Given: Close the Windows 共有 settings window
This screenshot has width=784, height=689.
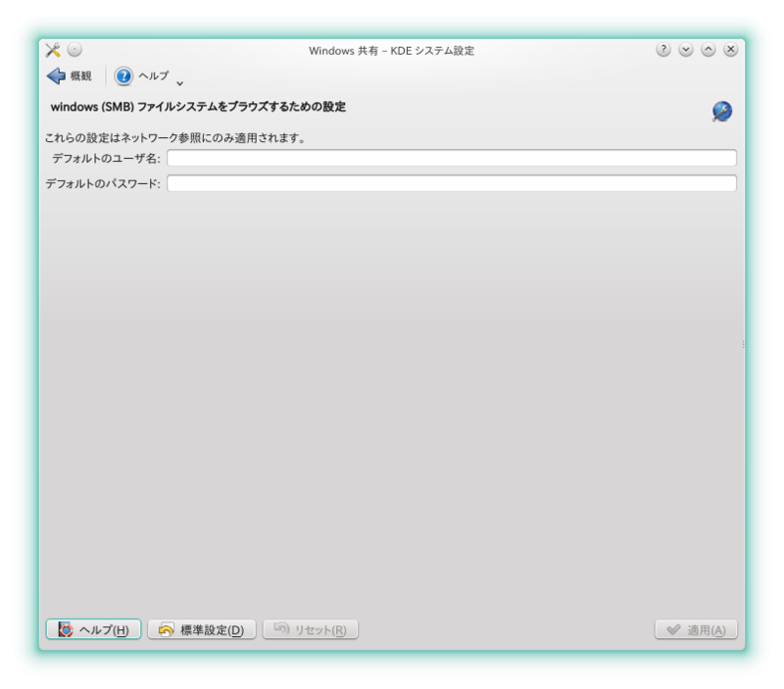Looking at the screenshot, I should coord(730,50).
